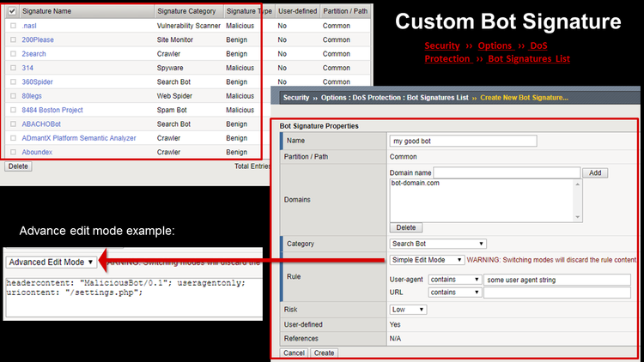Open the 2search signature link
The height and width of the screenshot is (362, 644).
[33, 54]
